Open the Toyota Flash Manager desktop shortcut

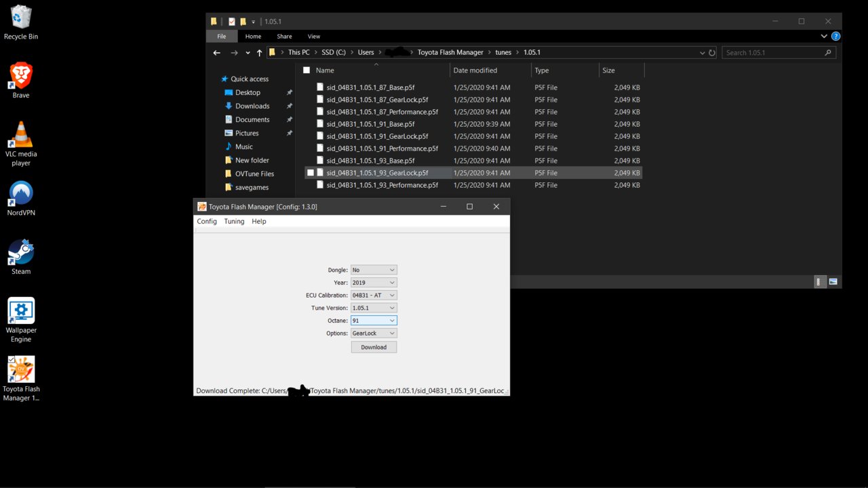[21, 379]
